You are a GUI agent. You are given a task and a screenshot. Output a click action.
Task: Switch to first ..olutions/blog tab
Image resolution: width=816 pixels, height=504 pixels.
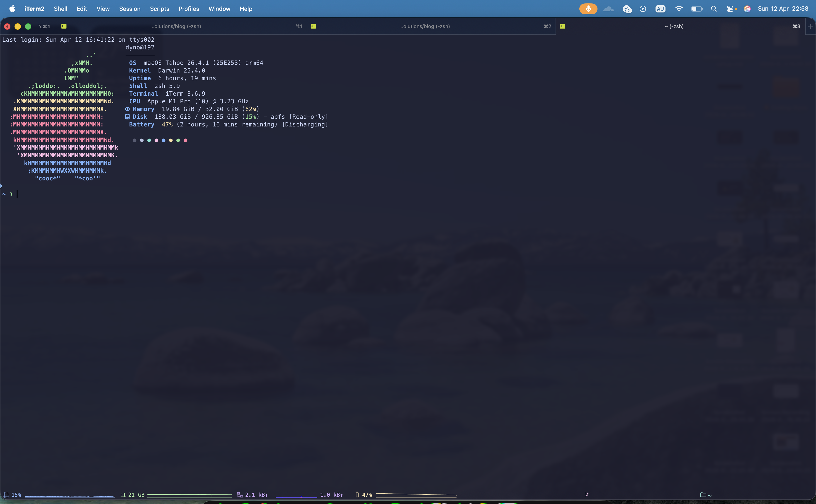coord(176,26)
